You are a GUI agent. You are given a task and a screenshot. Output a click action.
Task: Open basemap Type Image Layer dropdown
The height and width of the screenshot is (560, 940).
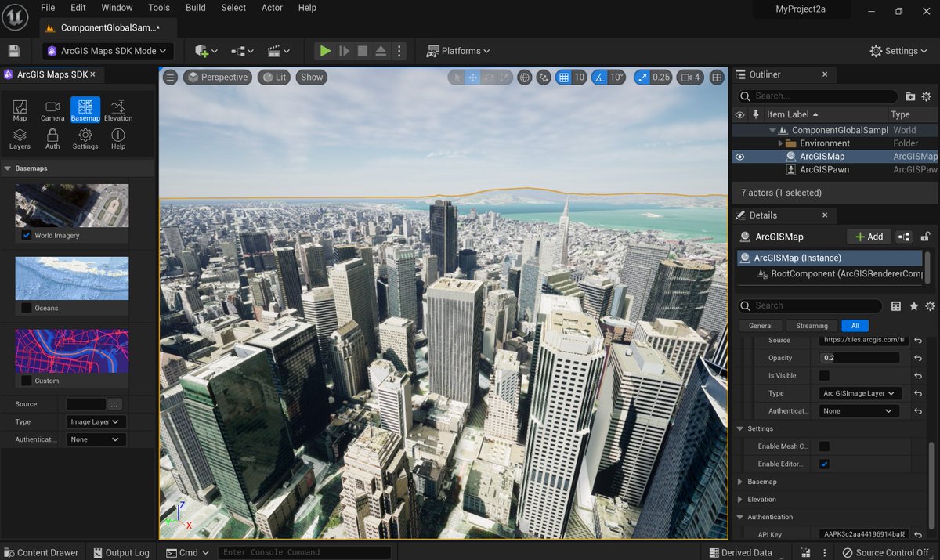pyautogui.click(x=96, y=421)
